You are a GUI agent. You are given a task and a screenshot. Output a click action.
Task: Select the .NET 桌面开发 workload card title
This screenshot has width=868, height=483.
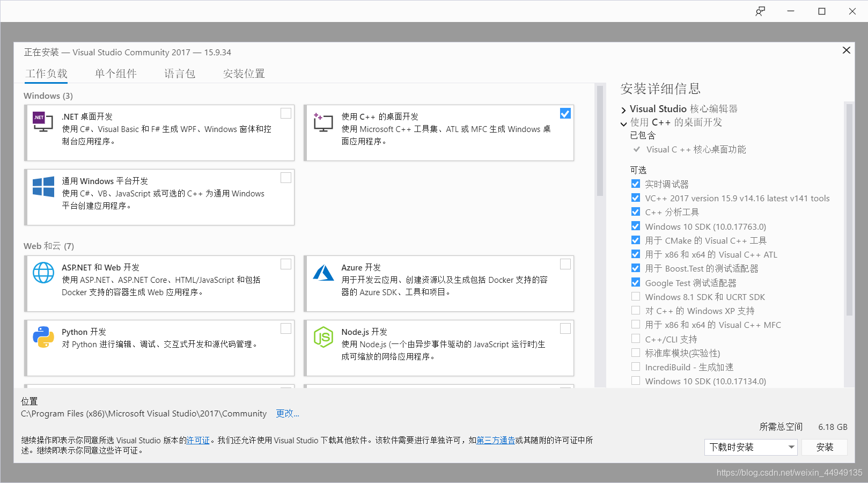click(x=87, y=116)
